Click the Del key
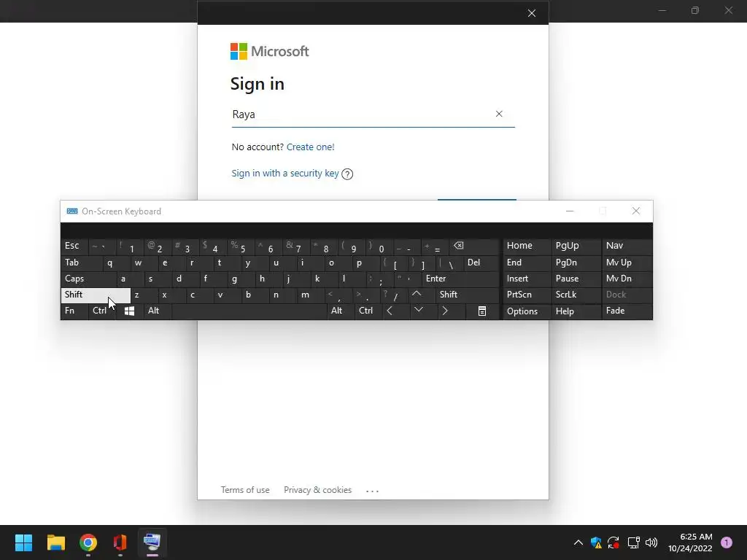 pos(481,262)
